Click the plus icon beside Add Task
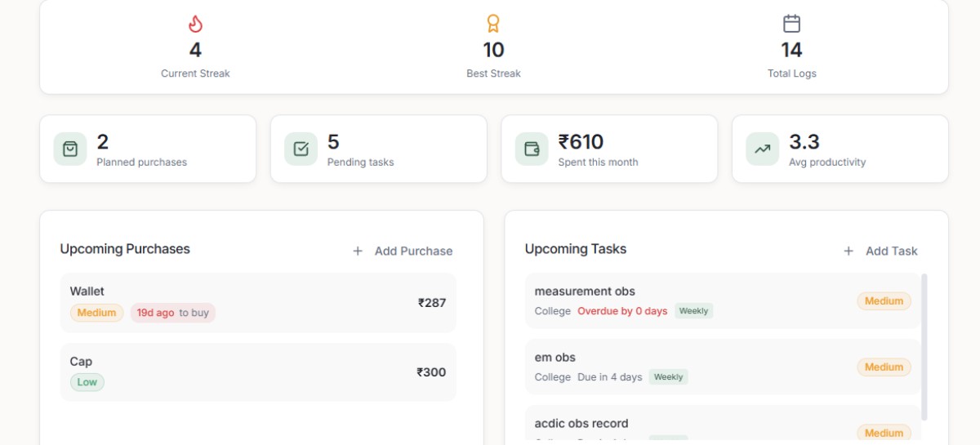 pos(849,251)
